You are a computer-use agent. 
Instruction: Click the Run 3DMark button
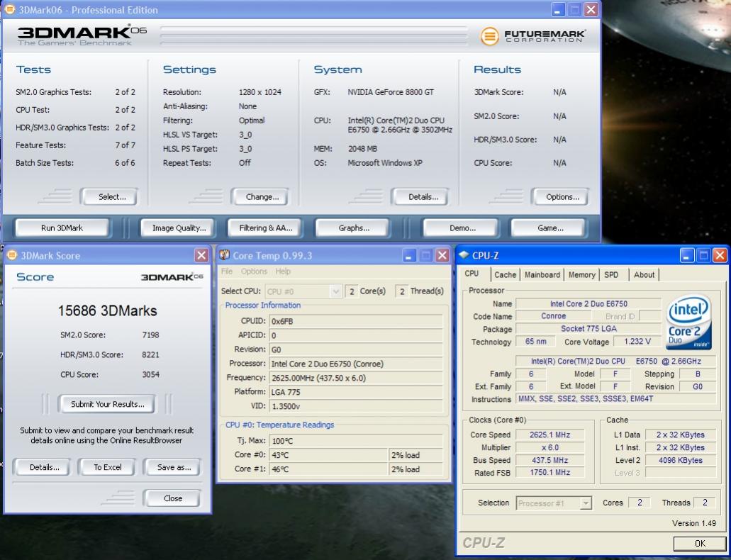(62, 228)
